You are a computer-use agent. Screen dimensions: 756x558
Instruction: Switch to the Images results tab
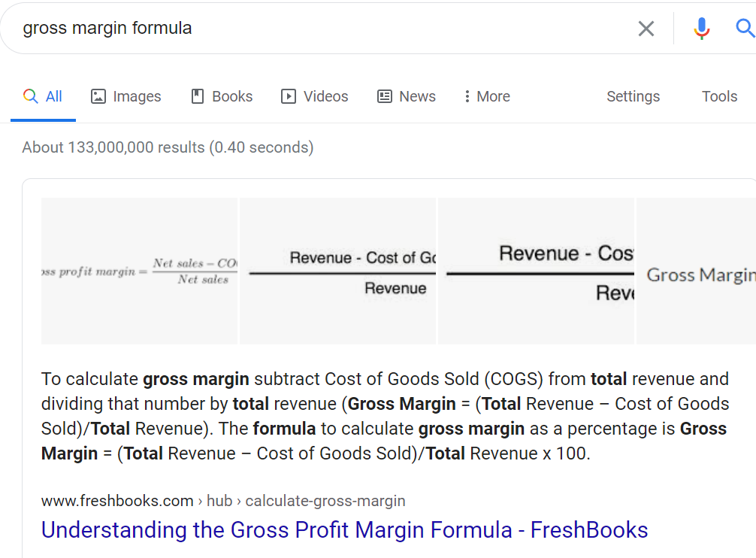click(125, 96)
